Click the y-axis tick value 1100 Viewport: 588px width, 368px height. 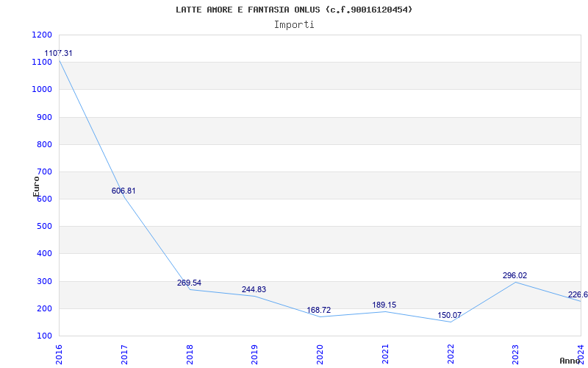click(43, 63)
